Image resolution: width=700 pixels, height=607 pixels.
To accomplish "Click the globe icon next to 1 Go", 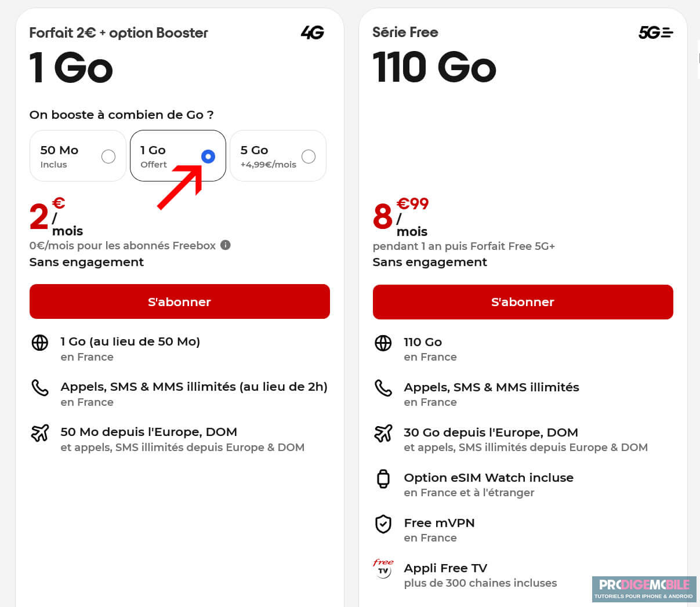I will [39, 343].
